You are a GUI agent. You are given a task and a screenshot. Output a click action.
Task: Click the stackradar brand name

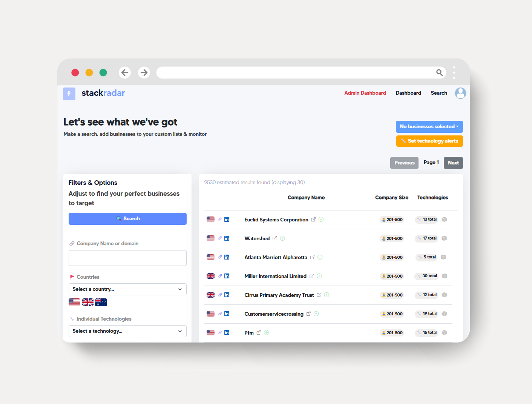coord(103,93)
